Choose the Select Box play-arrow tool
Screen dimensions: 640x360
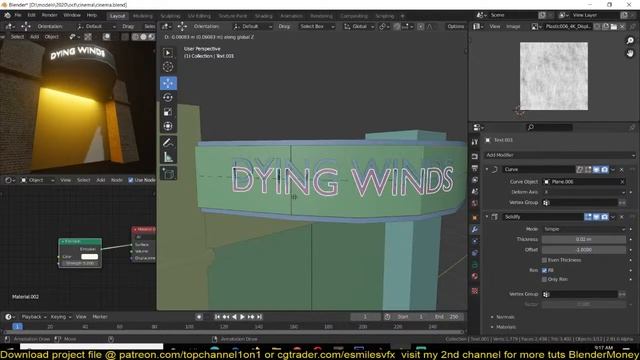click(168, 53)
